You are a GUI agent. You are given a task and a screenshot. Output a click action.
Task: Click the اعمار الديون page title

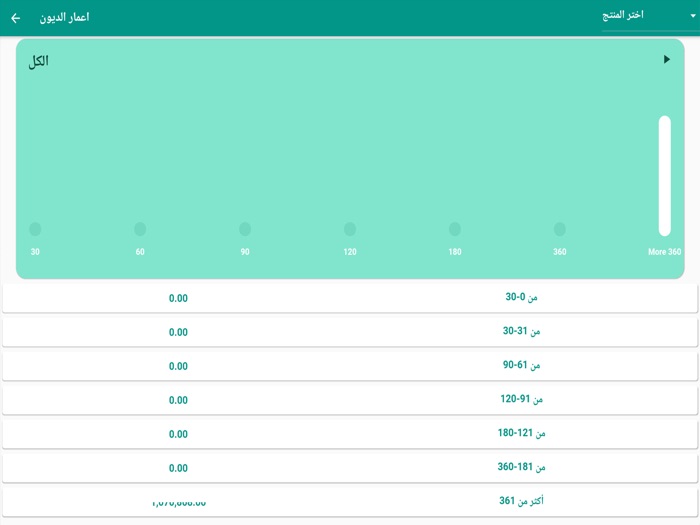tap(64, 17)
